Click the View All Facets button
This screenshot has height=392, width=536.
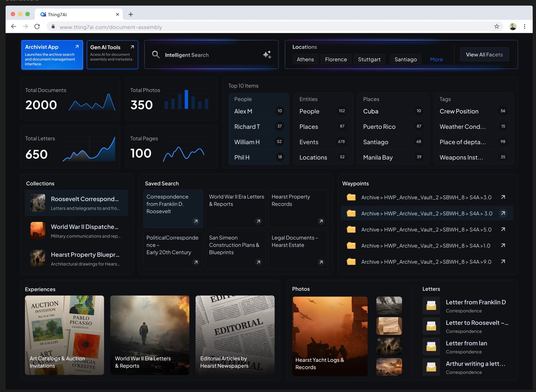[x=484, y=55]
